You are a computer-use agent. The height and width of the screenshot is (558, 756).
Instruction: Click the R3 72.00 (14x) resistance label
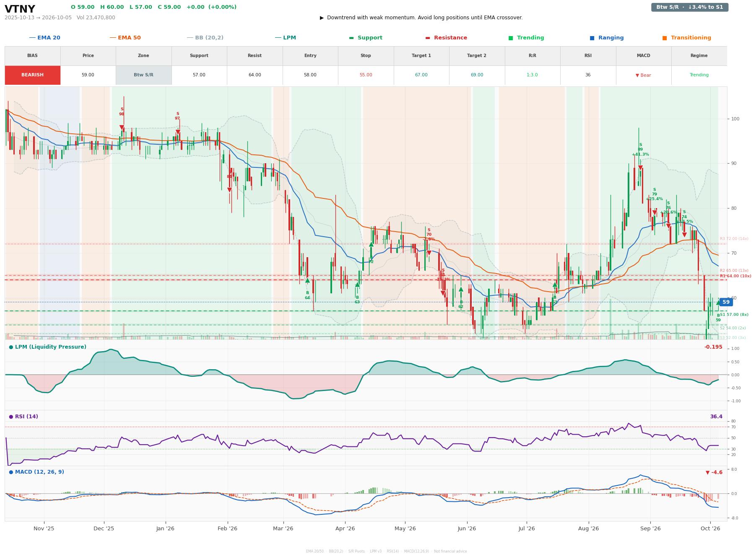[734, 239]
